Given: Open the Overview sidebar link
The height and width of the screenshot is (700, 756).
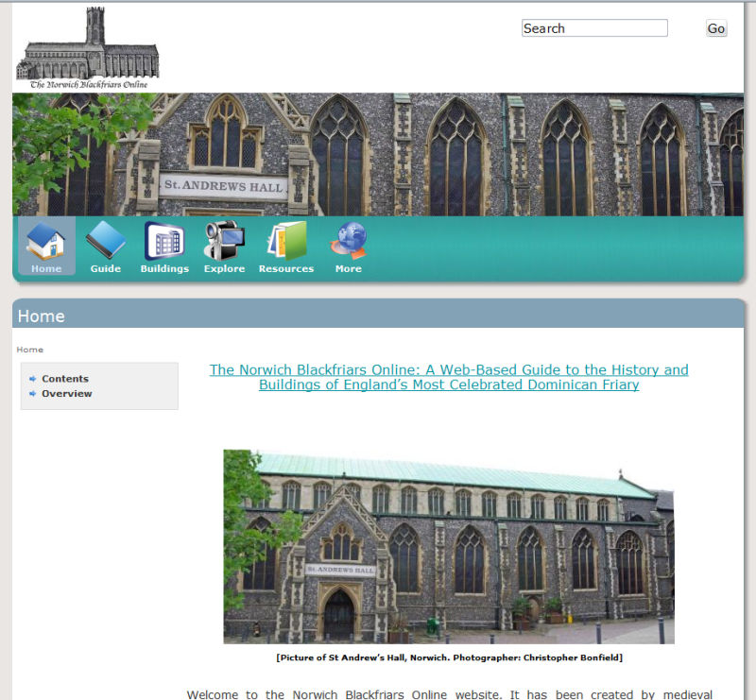Looking at the screenshot, I should [67, 394].
